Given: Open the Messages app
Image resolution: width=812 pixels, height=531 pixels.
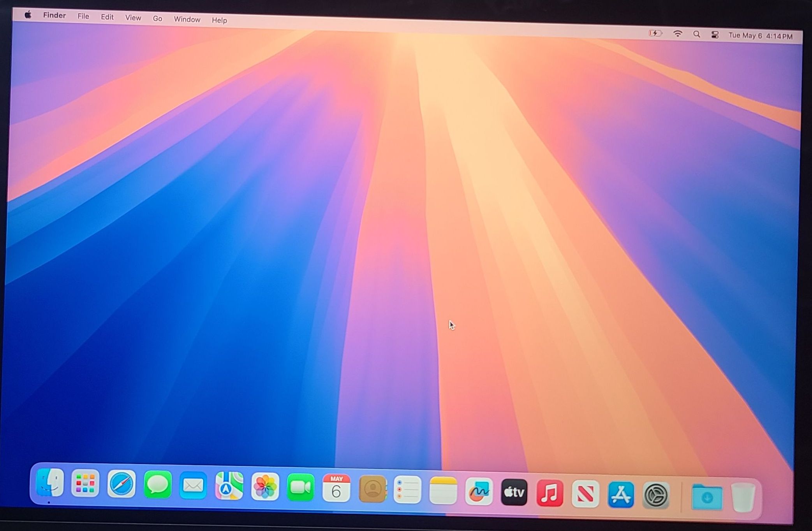Looking at the screenshot, I should pyautogui.click(x=157, y=485).
